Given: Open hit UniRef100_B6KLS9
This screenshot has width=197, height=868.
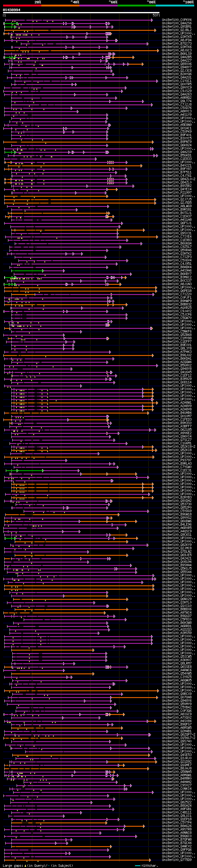Looking at the screenshot, I should point(177,54).
